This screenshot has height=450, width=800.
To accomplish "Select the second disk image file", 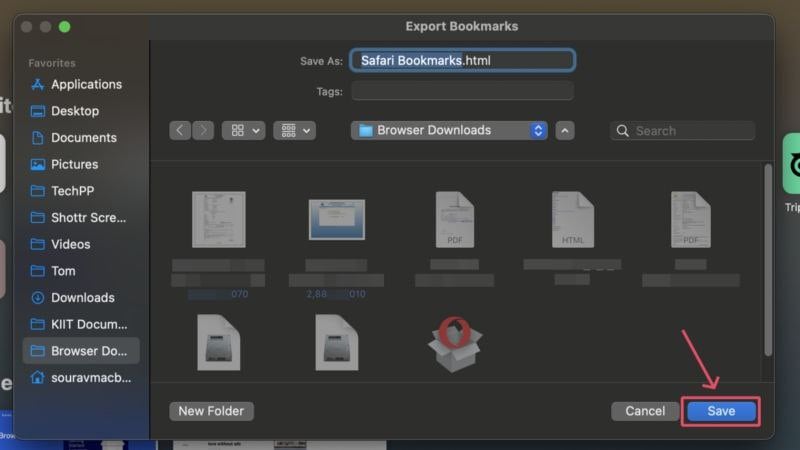I will [337, 342].
